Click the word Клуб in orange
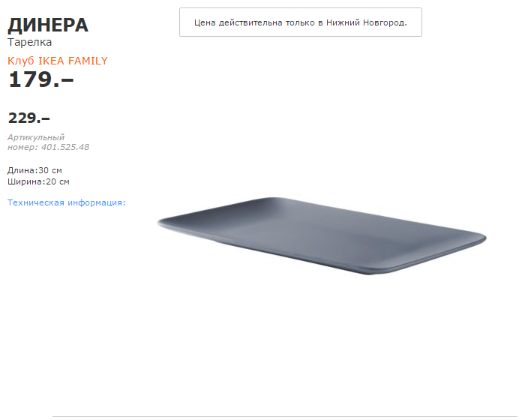 21,61
